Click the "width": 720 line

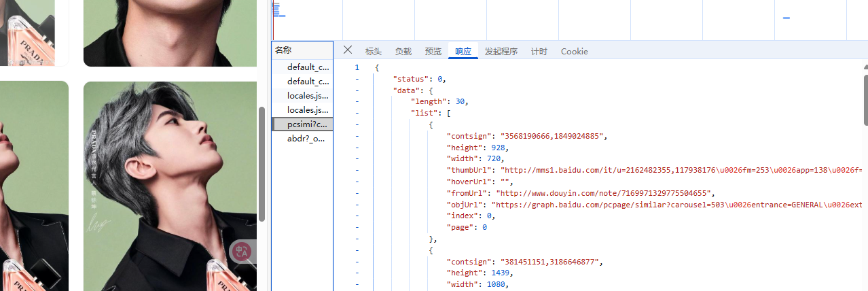click(x=475, y=158)
